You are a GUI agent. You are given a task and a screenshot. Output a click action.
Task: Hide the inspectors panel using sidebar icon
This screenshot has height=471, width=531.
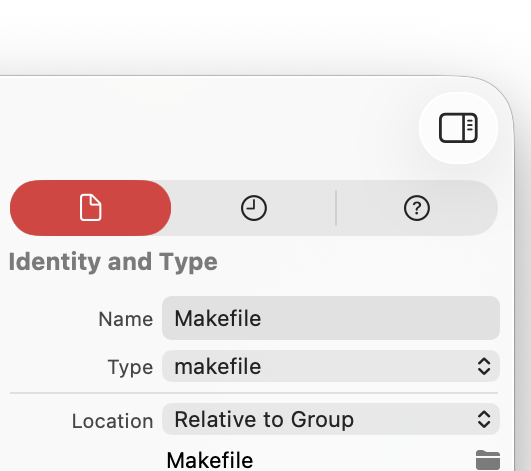coord(458,128)
